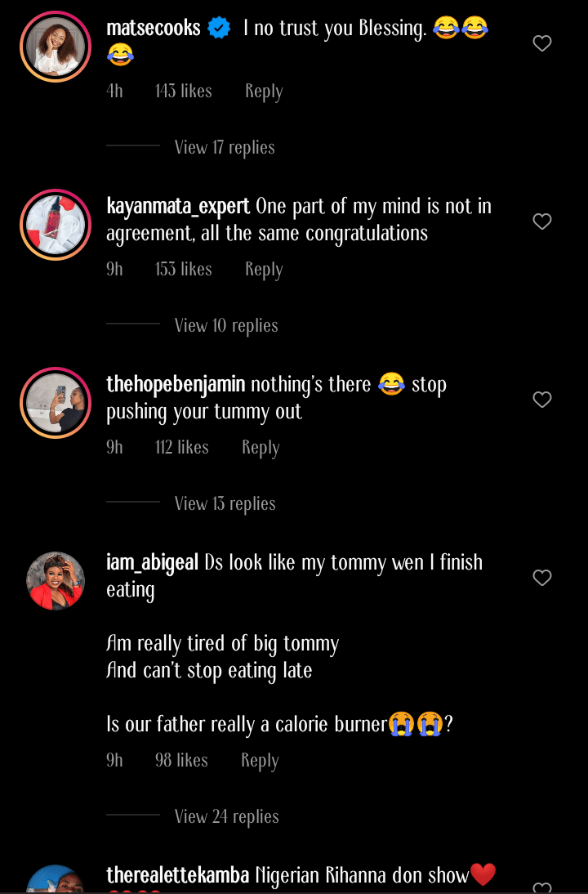Expand View 10 replies thread
This screenshot has height=894, width=588.
coord(226,325)
